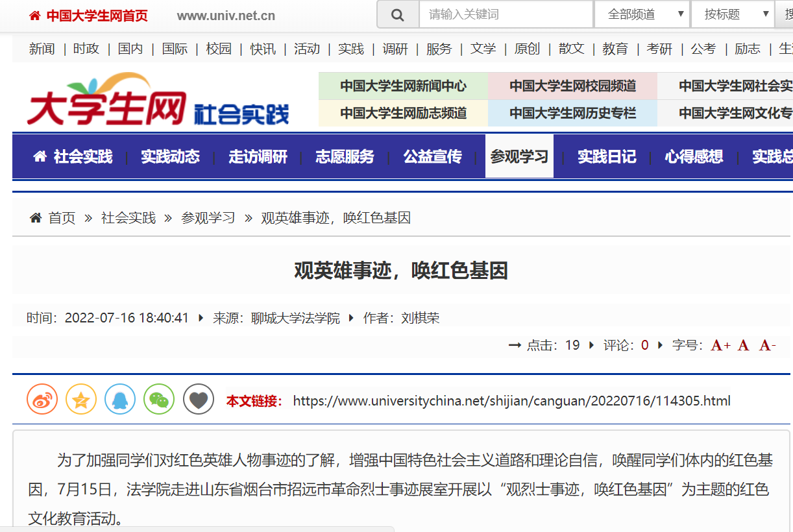Reset font size with middle A icon

click(744, 345)
